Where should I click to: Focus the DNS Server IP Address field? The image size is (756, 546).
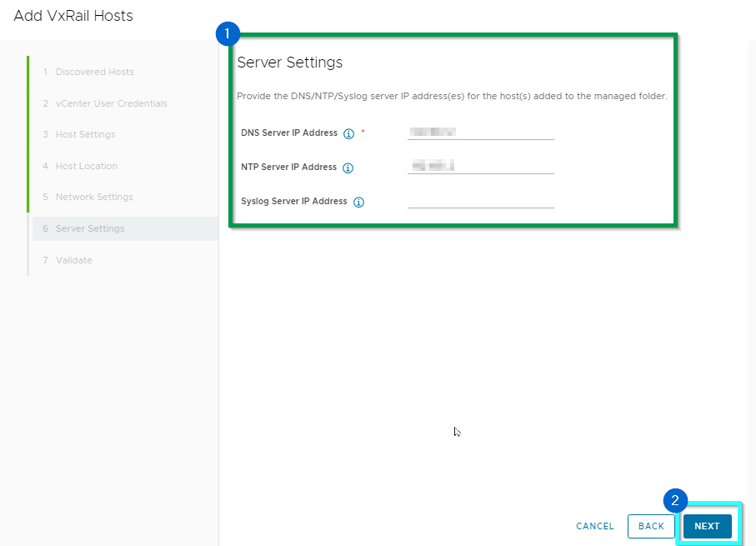pos(481,133)
